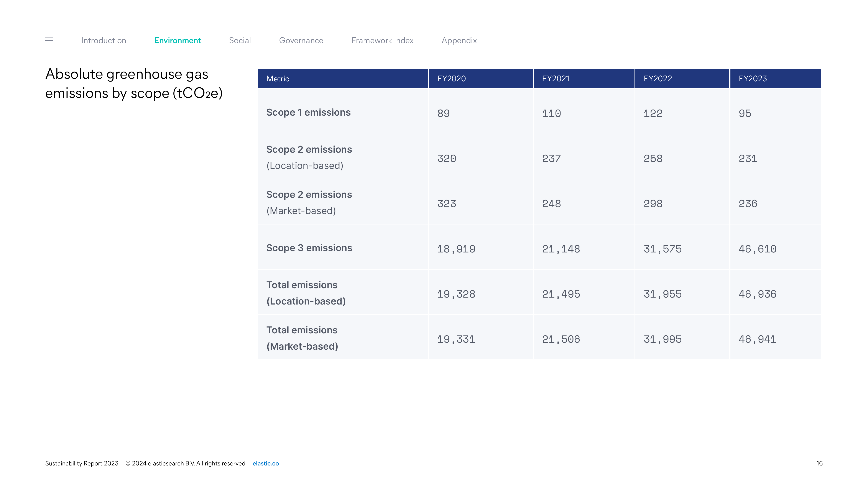Click Total emissions (Location-based) label
This screenshot has height=488, width=868.
pyautogui.click(x=306, y=293)
